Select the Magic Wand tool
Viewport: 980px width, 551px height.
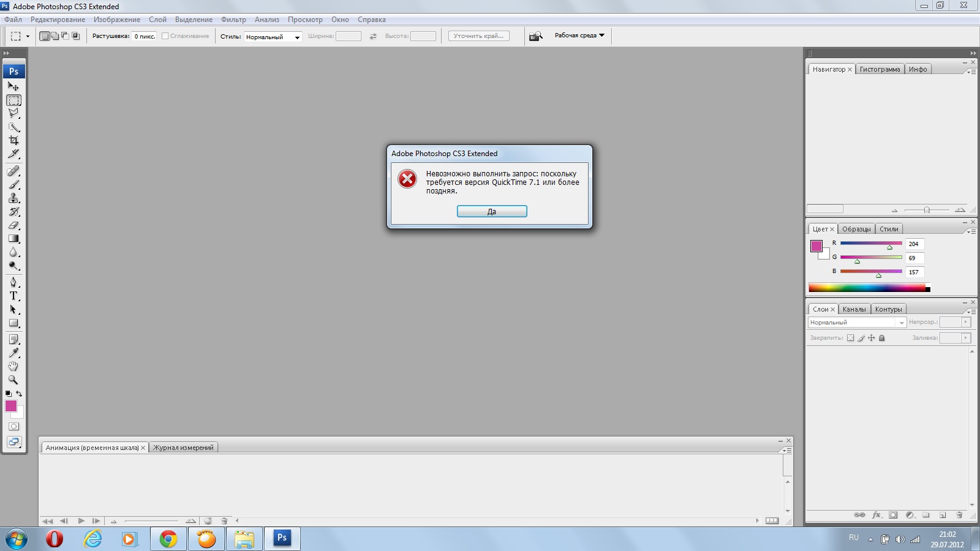click(x=13, y=127)
